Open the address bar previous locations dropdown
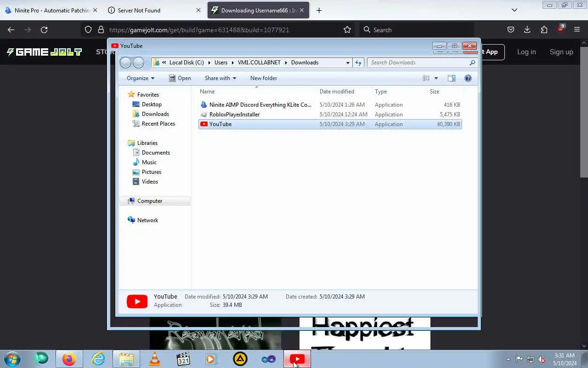Image resolution: width=588 pixels, height=368 pixels. click(x=348, y=63)
